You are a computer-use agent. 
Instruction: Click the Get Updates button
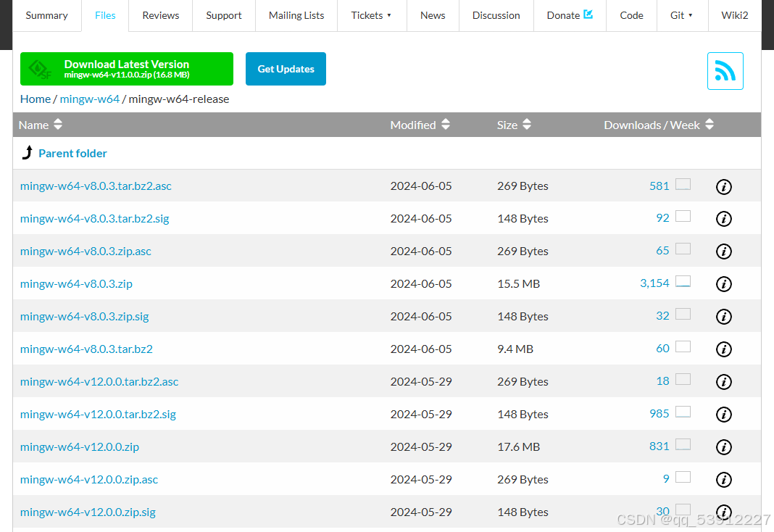coord(286,69)
